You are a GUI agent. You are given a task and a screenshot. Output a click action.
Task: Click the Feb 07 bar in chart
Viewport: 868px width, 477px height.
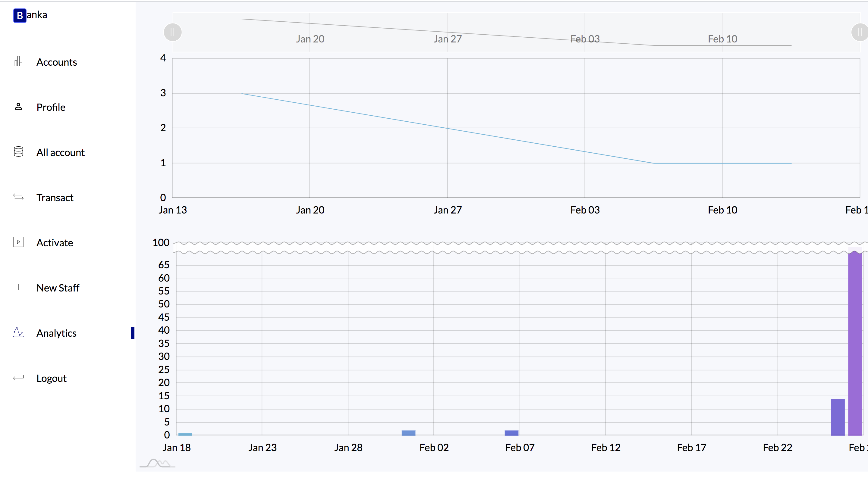point(511,433)
